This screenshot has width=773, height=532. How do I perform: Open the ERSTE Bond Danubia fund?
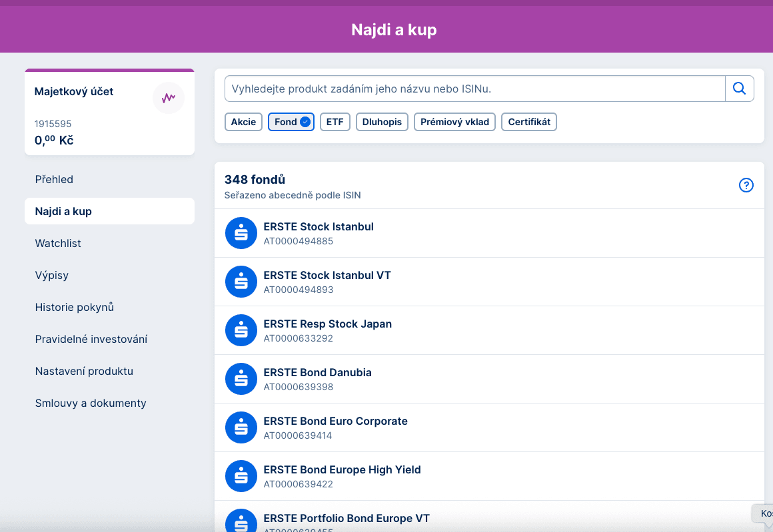coord(489,379)
